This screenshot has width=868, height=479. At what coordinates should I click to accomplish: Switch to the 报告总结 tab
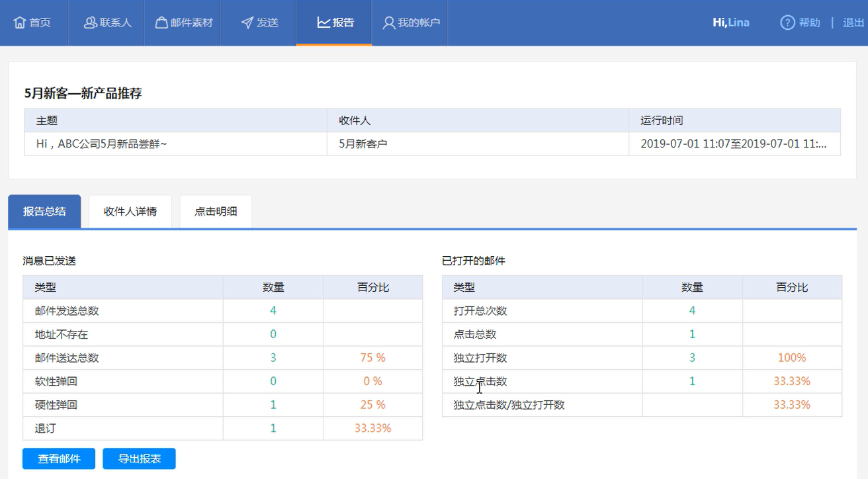point(44,212)
